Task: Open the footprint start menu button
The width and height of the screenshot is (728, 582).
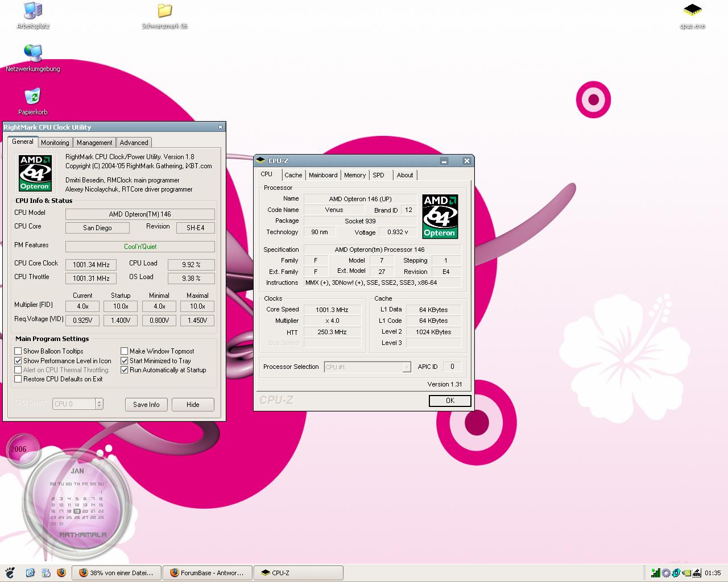Action: coord(10,572)
